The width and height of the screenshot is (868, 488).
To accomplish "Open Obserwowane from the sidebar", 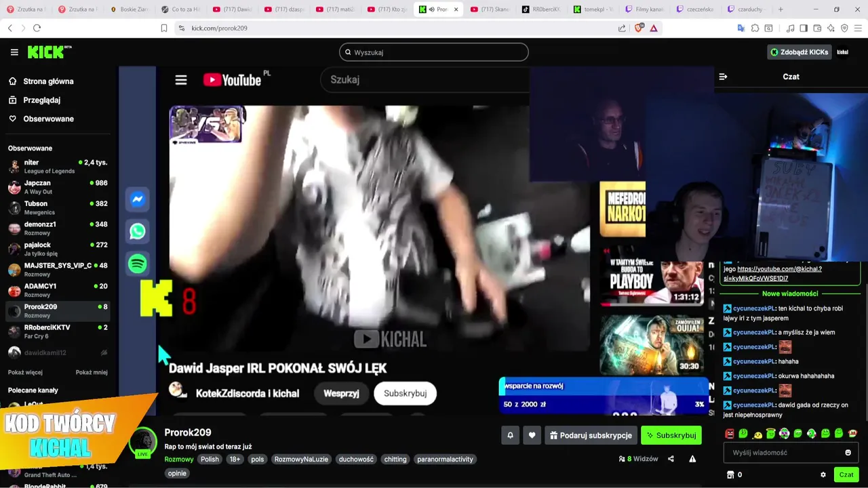I will click(48, 119).
